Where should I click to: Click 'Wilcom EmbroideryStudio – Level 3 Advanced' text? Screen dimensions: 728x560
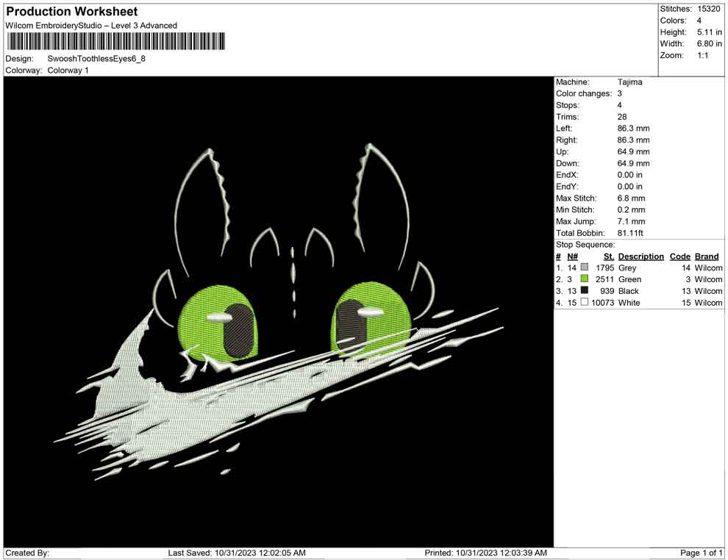click(x=91, y=26)
